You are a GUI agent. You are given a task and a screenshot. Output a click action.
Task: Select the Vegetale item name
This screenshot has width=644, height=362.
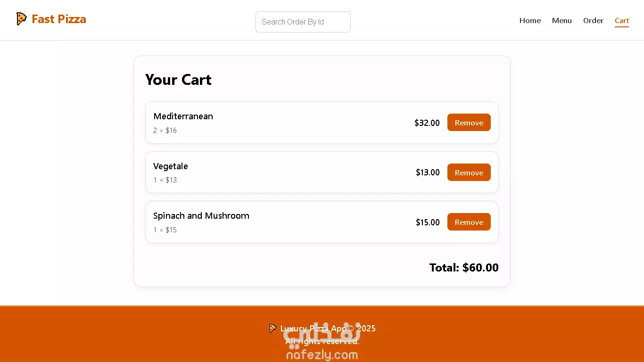pyautogui.click(x=171, y=166)
